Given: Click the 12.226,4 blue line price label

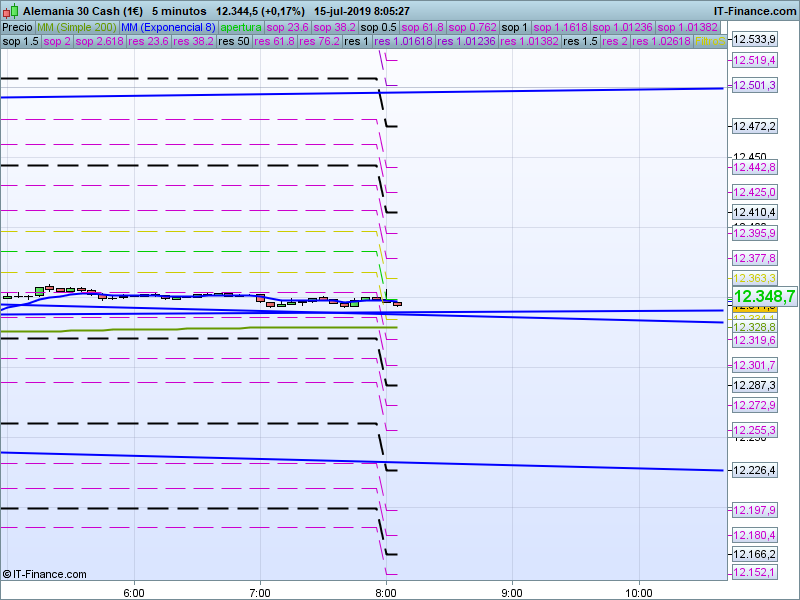Looking at the screenshot, I should pos(754,470).
